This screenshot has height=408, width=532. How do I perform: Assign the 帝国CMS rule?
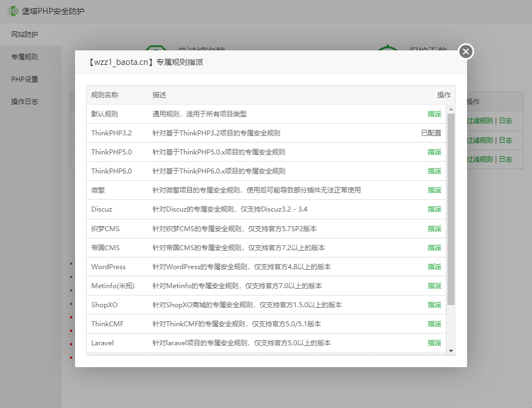[x=435, y=247]
